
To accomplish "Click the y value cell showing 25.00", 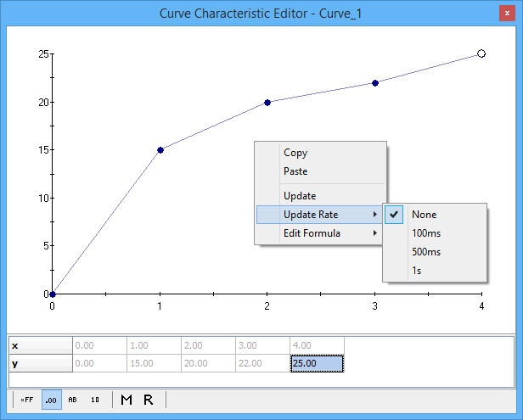I will click(x=317, y=363).
